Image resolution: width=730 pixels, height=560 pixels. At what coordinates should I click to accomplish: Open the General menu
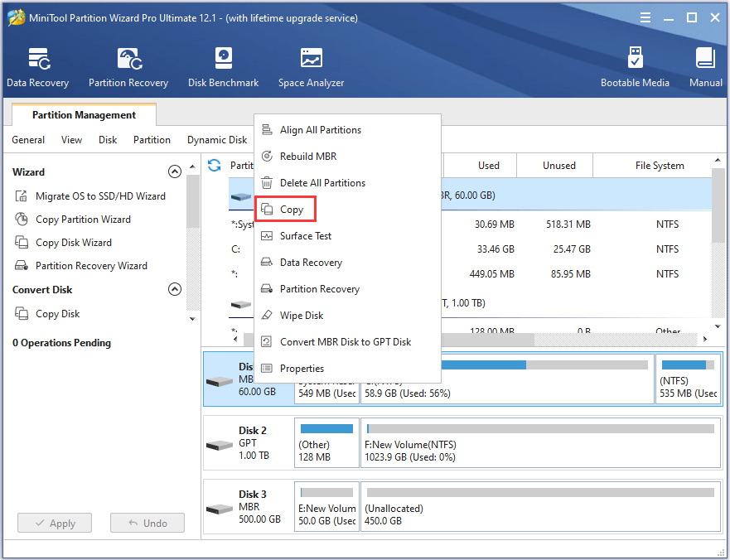pyautogui.click(x=28, y=140)
